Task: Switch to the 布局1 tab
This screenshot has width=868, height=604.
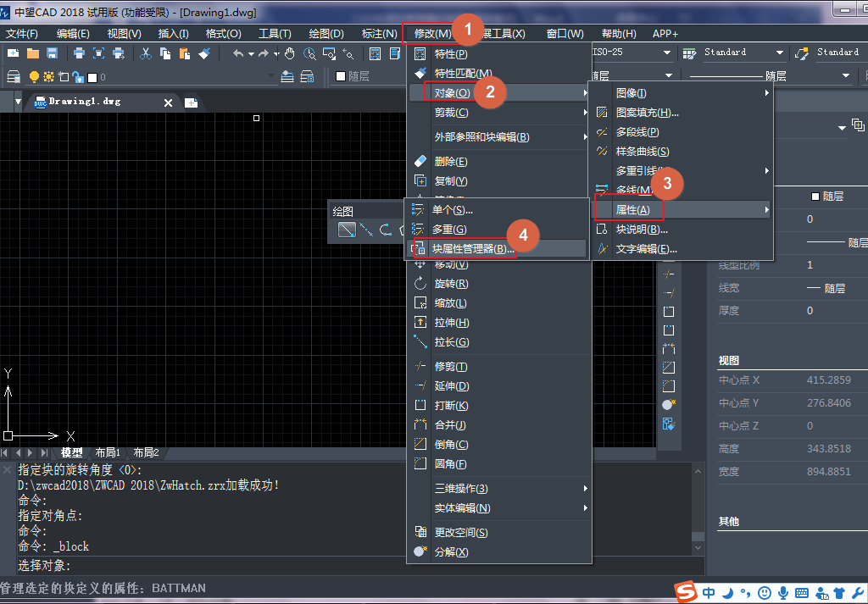Action: (108, 452)
